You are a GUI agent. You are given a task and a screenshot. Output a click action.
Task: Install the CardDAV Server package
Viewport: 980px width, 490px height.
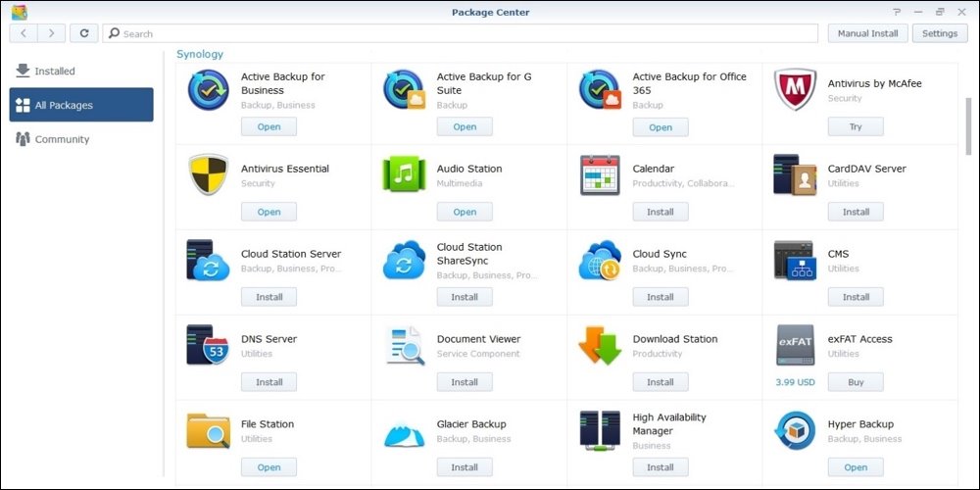[x=856, y=212]
